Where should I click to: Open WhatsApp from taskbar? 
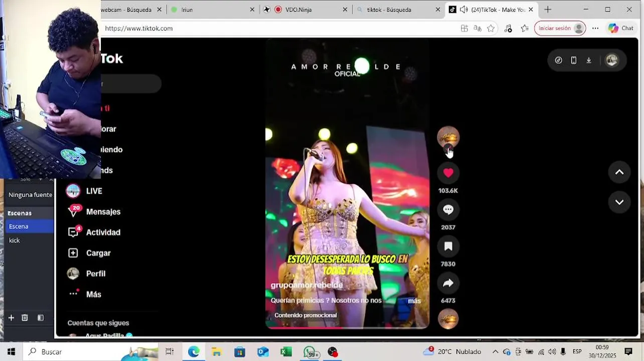[x=310, y=352]
